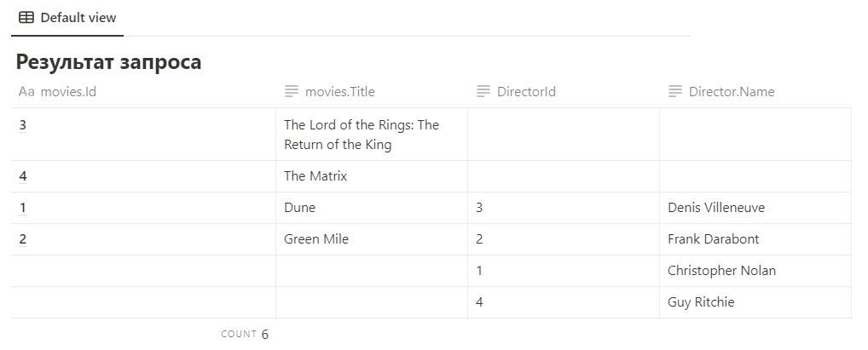Click the COUNT 6 calculation footer
Viewport: 868px width, 350px height.
pos(245,334)
